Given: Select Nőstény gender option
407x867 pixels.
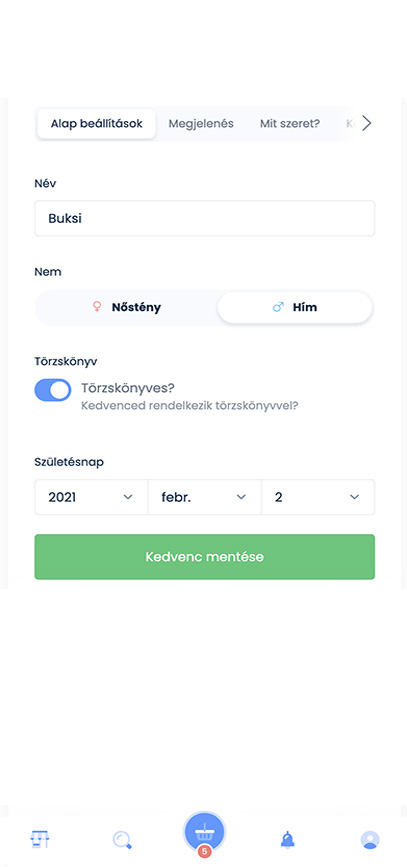Looking at the screenshot, I should [127, 307].
